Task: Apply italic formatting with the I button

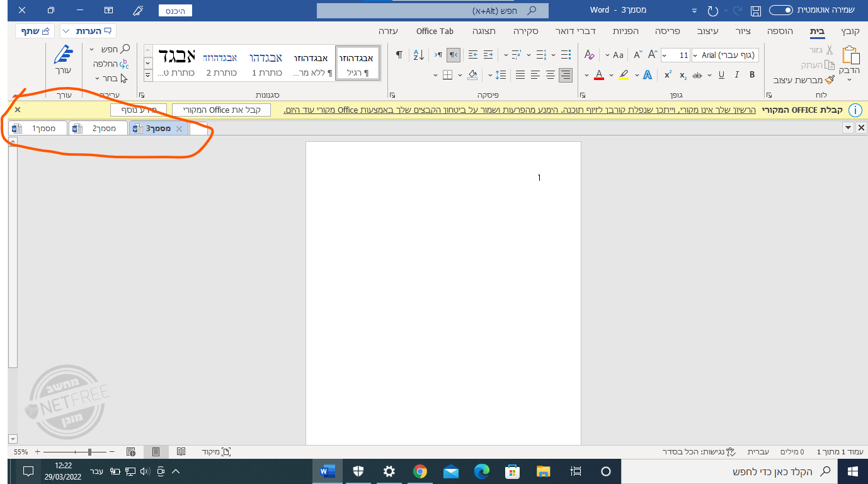Action: click(736, 75)
